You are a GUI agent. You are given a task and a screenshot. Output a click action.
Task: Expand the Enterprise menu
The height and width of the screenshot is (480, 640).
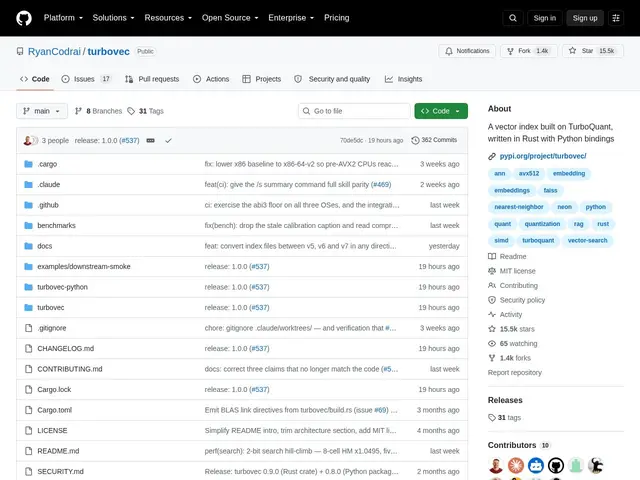coord(291,18)
